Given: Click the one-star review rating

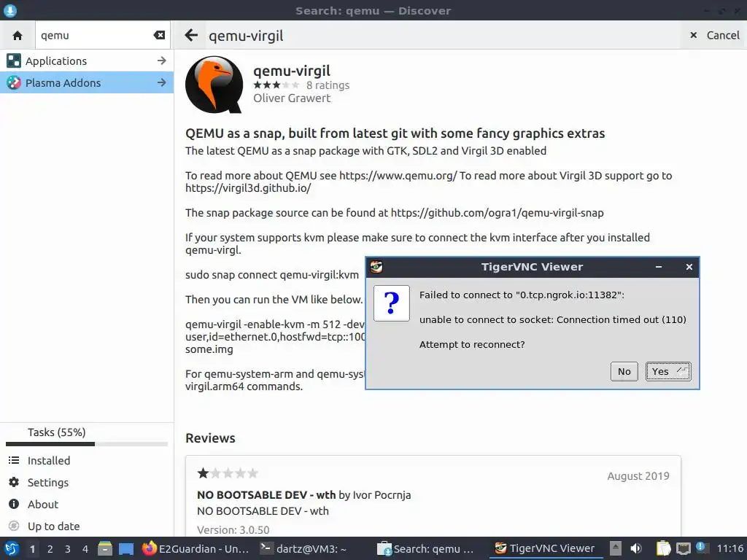Looking at the screenshot, I should [x=228, y=473].
